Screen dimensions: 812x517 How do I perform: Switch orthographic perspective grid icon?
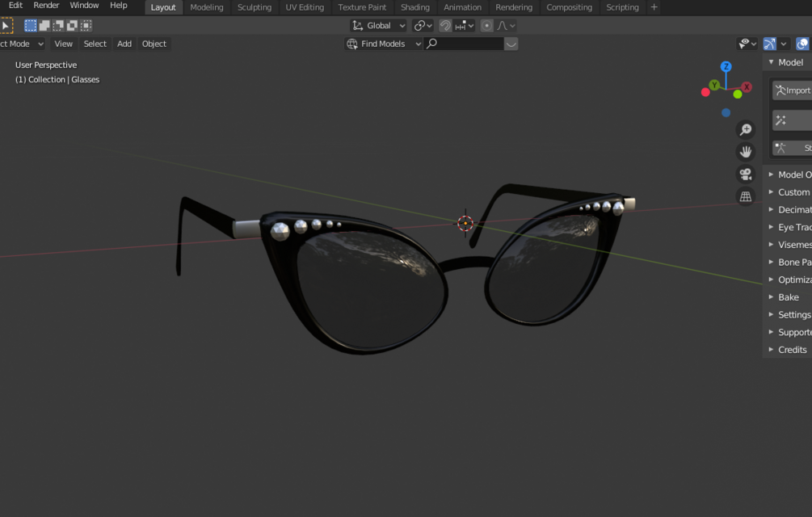point(745,196)
